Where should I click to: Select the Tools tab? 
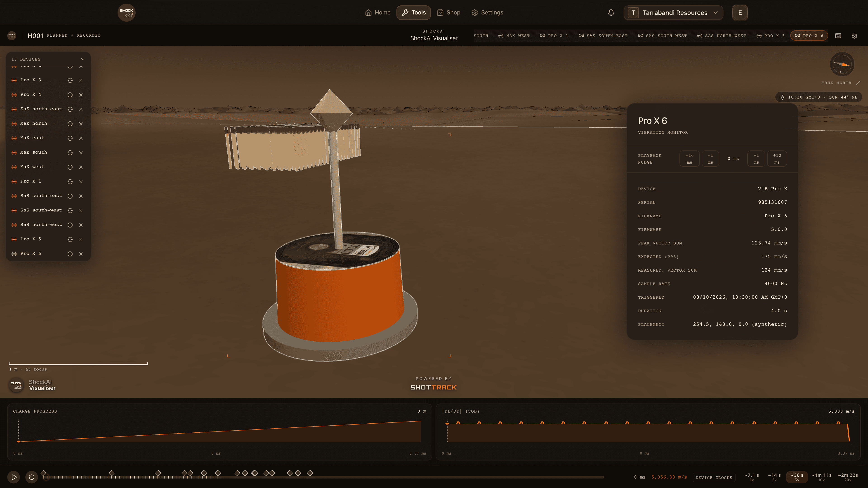pos(413,12)
